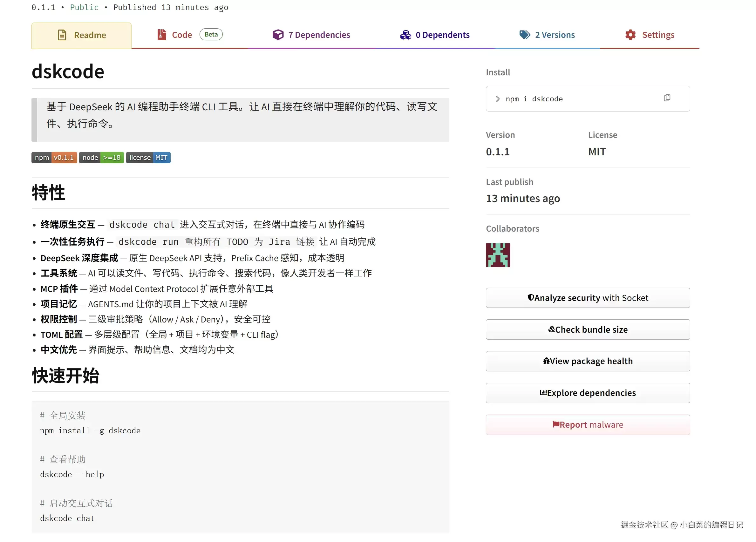Screen dimensions: 756x542
Task: Click the node >=18 badge
Action: point(101,158)
